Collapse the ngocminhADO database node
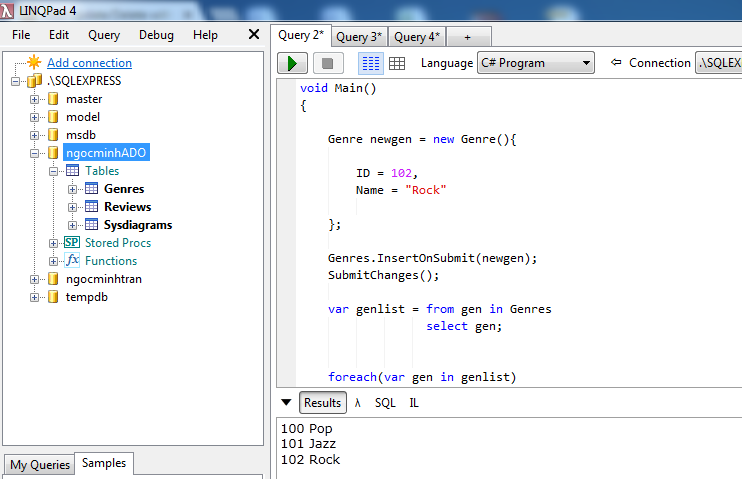 point(34,153)
